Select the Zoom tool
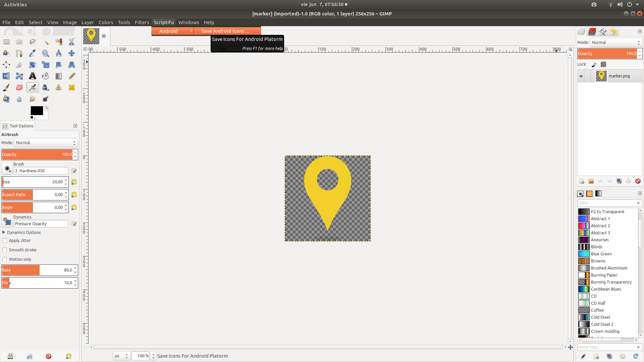 pos(46,53)
